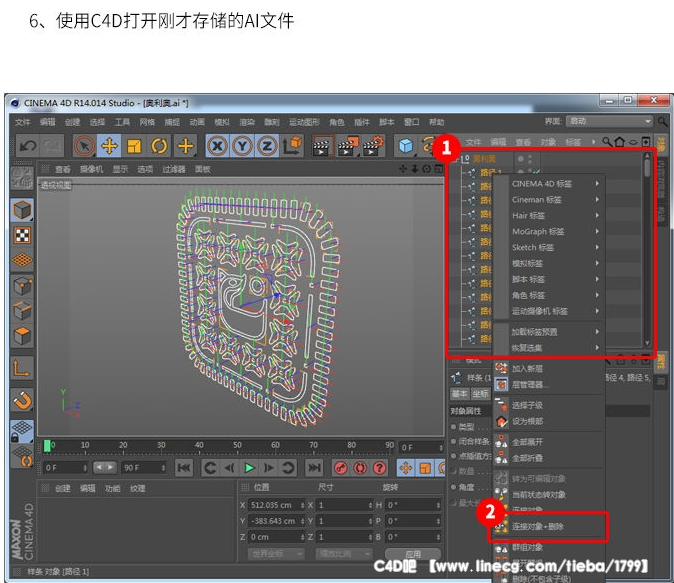Open the 世界坐标 dropdown in coordinates panel

[276, 554]
